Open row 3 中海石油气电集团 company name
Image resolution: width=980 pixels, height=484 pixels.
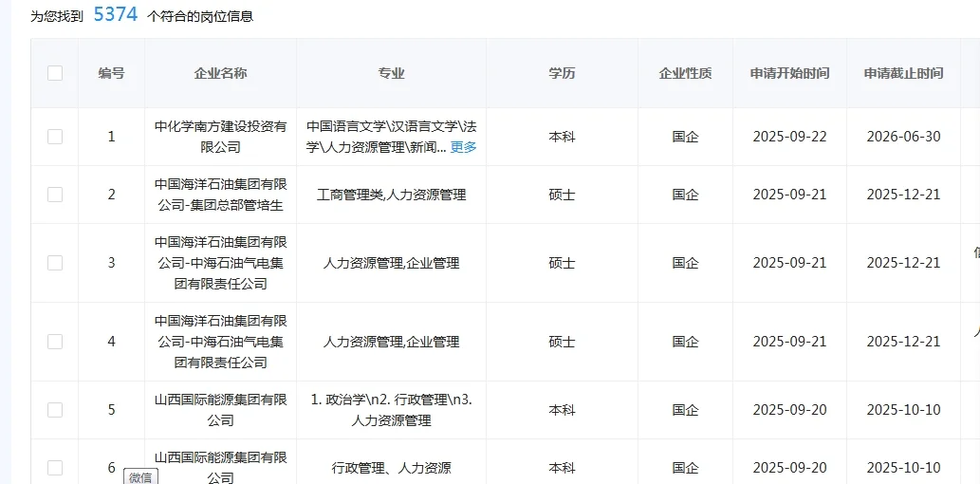[x=221, y=263]
